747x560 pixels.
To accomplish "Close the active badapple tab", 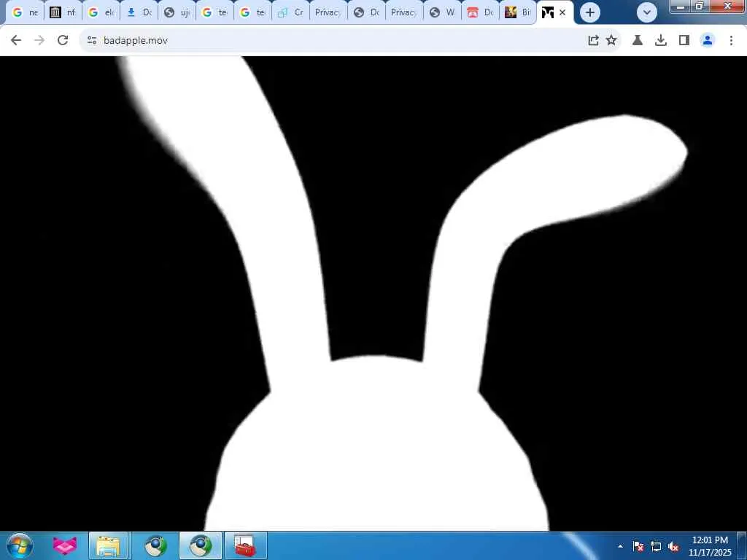I will 562,12.
